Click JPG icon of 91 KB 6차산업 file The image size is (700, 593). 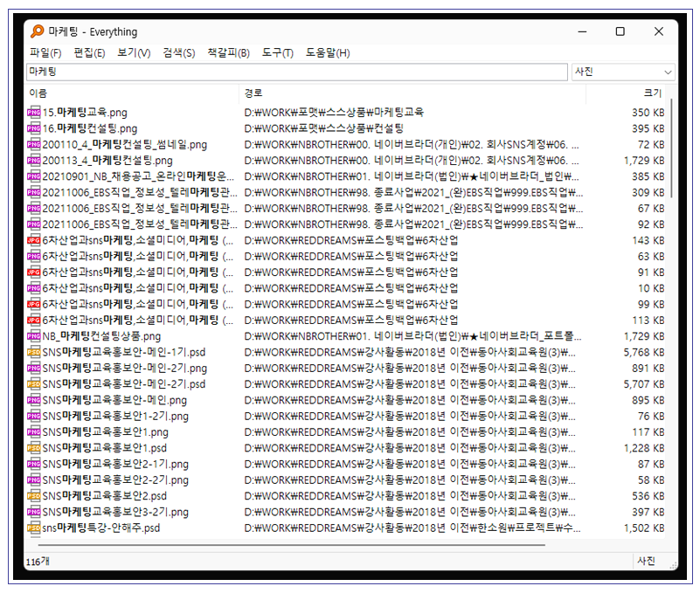(33, 272)
